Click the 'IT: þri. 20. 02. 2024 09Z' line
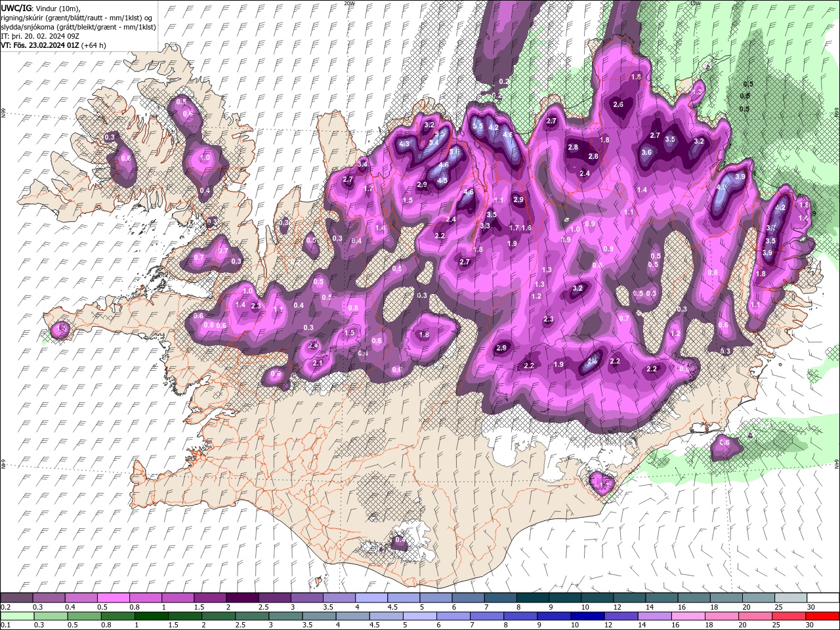This screenshot has height=630, width=840. 41,36
